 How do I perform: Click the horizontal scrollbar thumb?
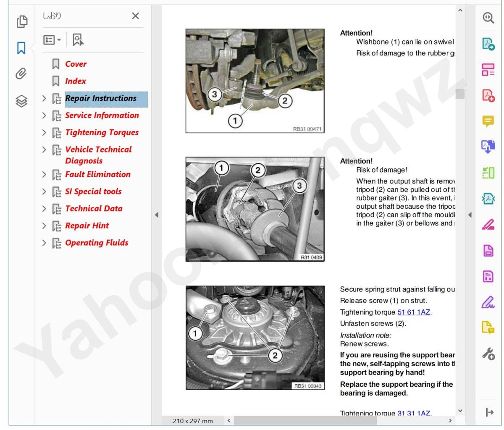click(306, 420)
